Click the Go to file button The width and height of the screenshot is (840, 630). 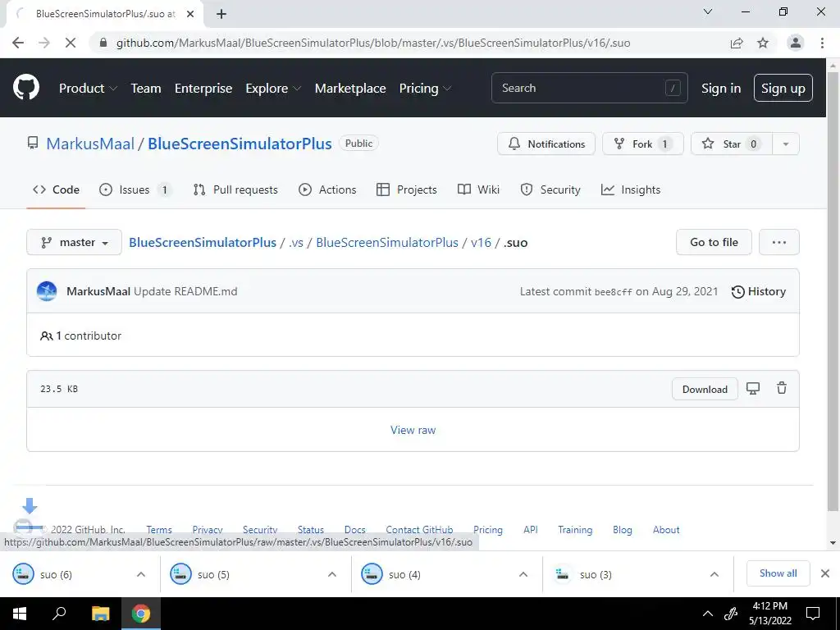click(x=714, y=242)
